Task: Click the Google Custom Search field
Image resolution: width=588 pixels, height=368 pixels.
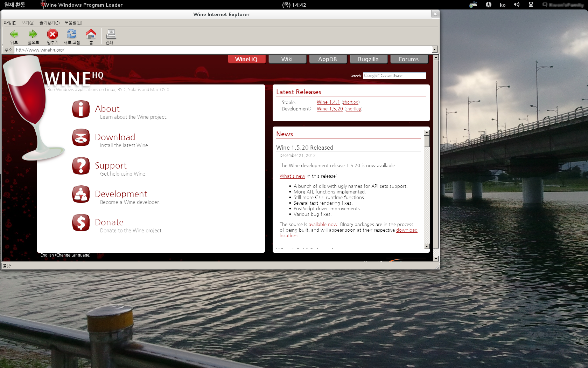Action: pos(394,76)
